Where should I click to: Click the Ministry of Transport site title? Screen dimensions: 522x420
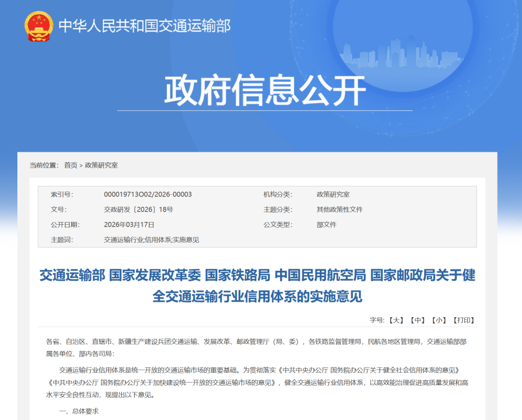[x=145, y=24]
